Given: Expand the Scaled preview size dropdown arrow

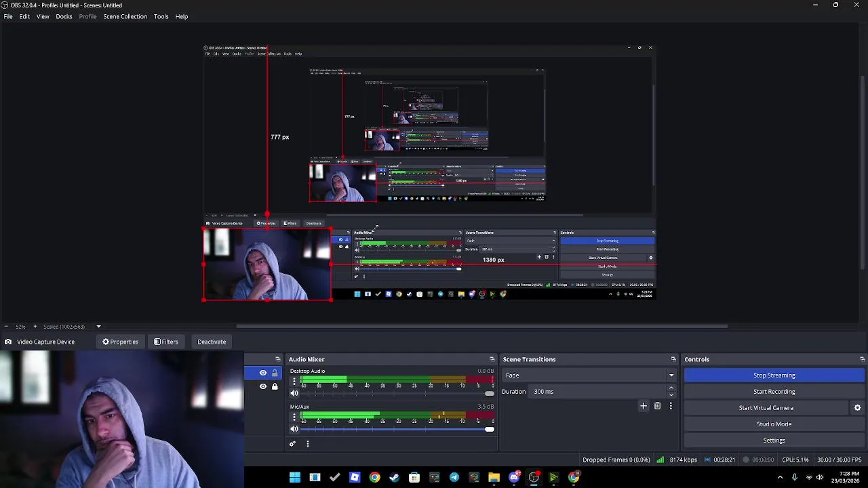Looking at the screenshot, I should 98,327.
